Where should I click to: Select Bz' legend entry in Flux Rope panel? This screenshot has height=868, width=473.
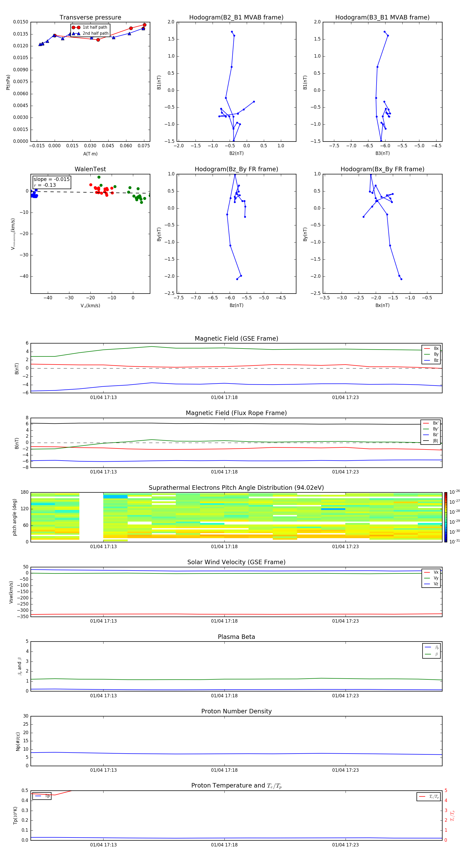[x=431, y=435]
